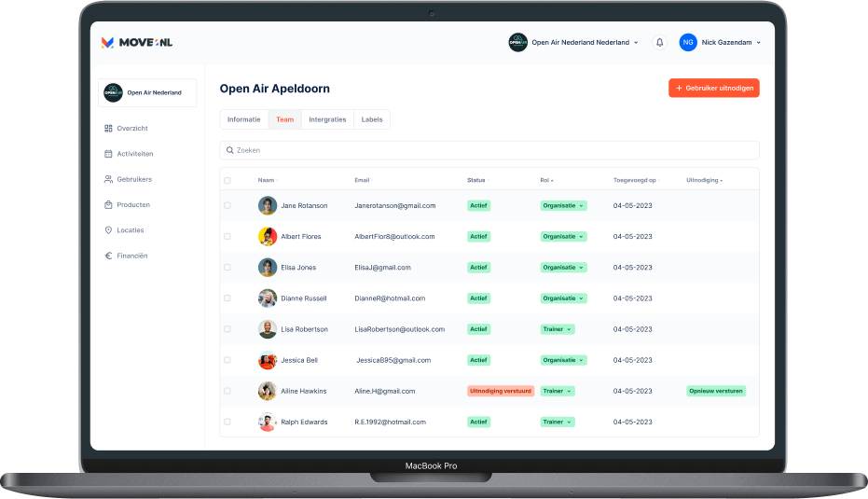Switch to the Labels tab
This screenshot has width=868, height=499.
[371, 119]
